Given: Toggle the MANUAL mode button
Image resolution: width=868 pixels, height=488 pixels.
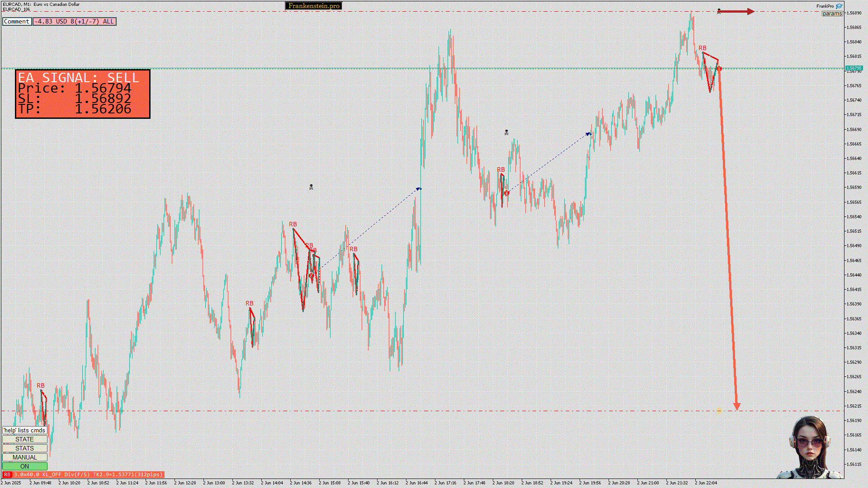Looking at the screenshot, I should coord(24,457).
